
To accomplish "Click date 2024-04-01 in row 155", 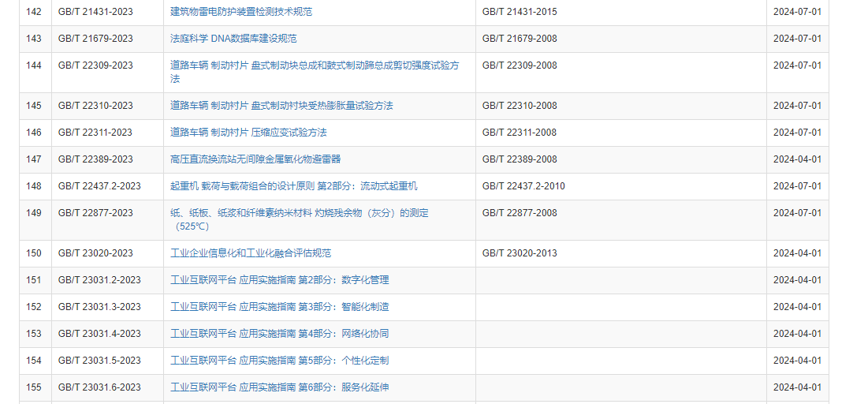I will point(798,387).
